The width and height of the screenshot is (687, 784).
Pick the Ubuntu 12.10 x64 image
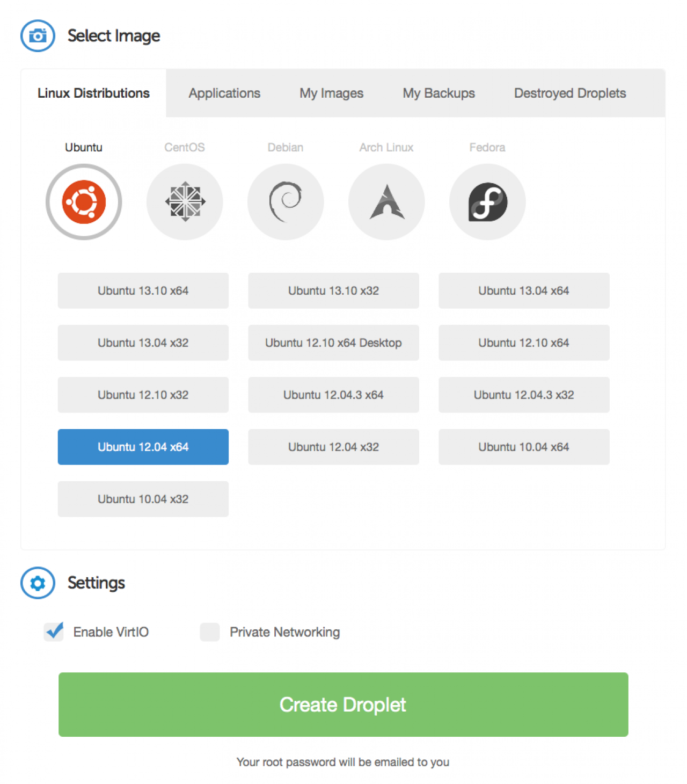[524, 343]
